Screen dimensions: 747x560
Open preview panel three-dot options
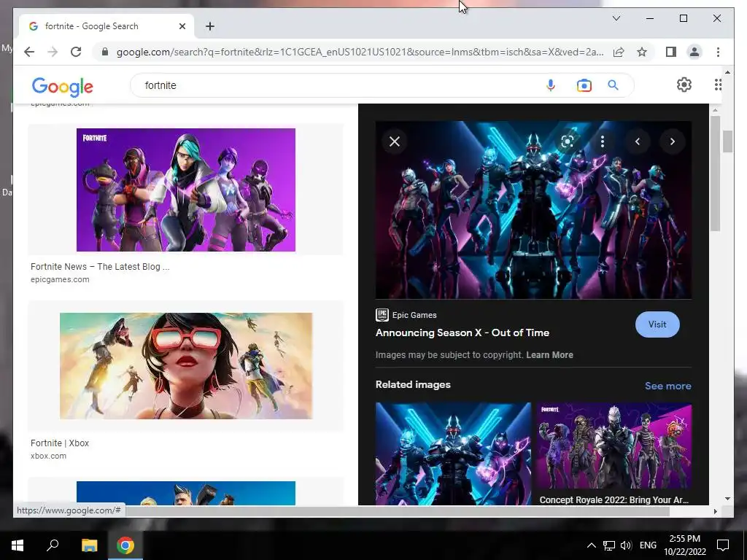coord(602,141)
